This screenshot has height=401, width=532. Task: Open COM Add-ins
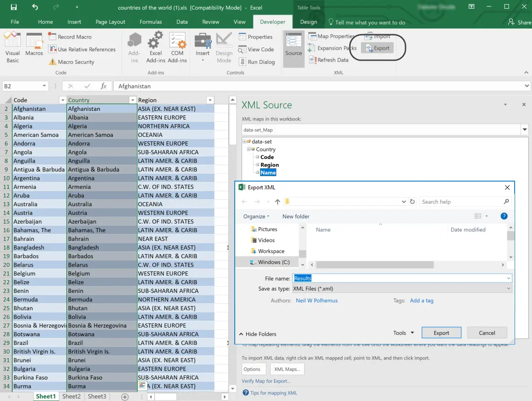click(x=177, y=47)
